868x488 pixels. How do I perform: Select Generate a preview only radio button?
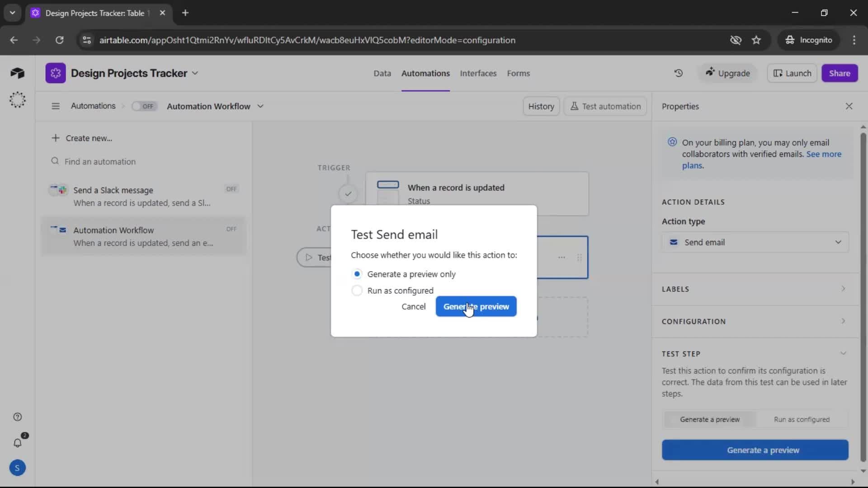pyautogui.click(x=357, y=274)
